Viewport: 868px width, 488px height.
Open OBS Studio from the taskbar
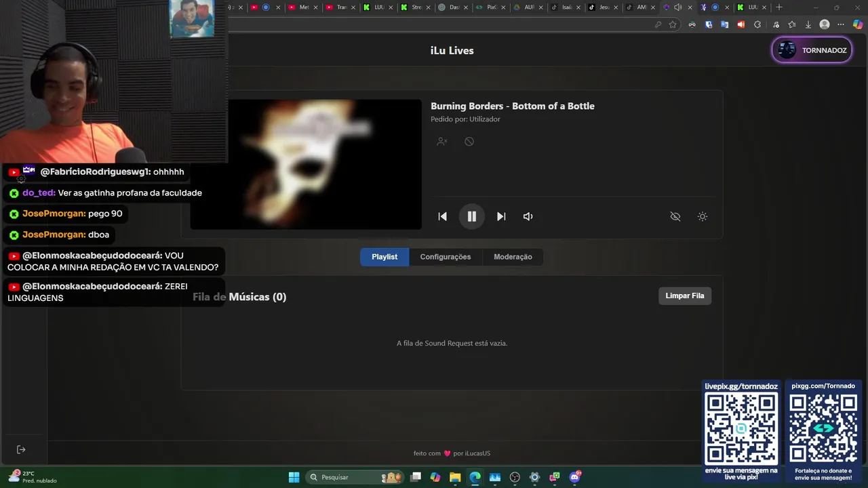515,477
